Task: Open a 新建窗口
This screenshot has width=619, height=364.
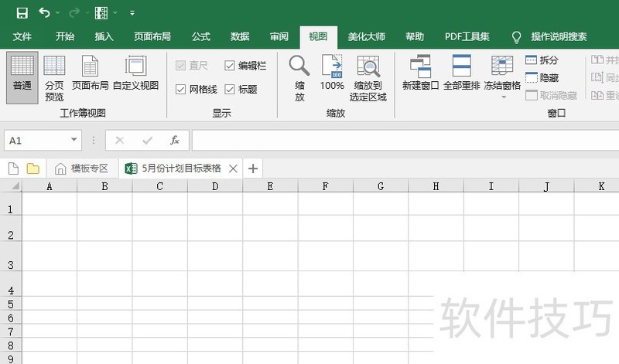Action: pyautogui.click(x=420, y=73)
